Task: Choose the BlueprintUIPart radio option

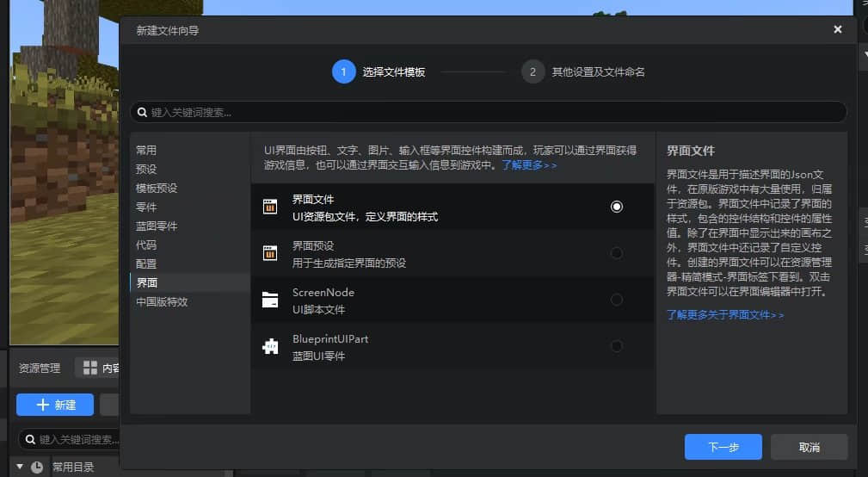Action: tap(616, 346)
